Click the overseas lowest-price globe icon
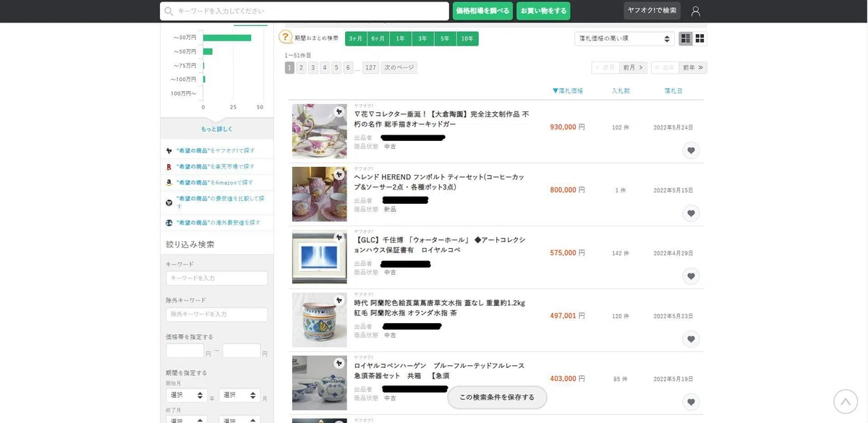The width and height of the screenshot is (868, 423). 169,223
